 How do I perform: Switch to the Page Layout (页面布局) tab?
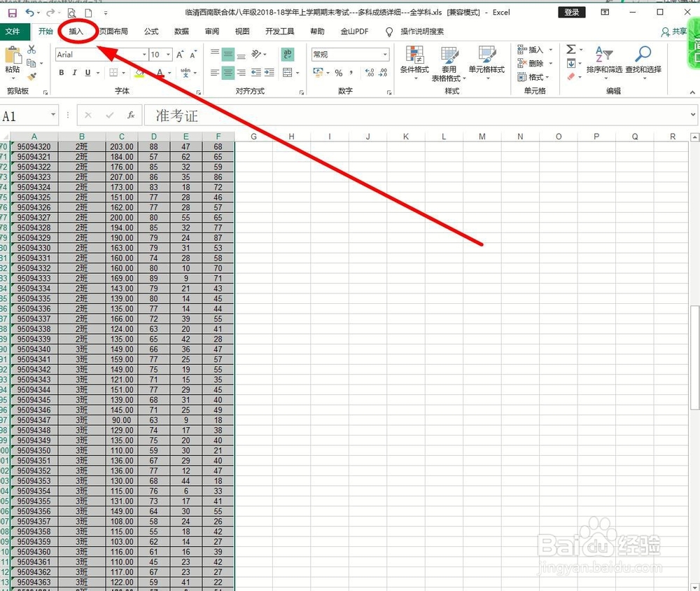click(x=113, y=32)
